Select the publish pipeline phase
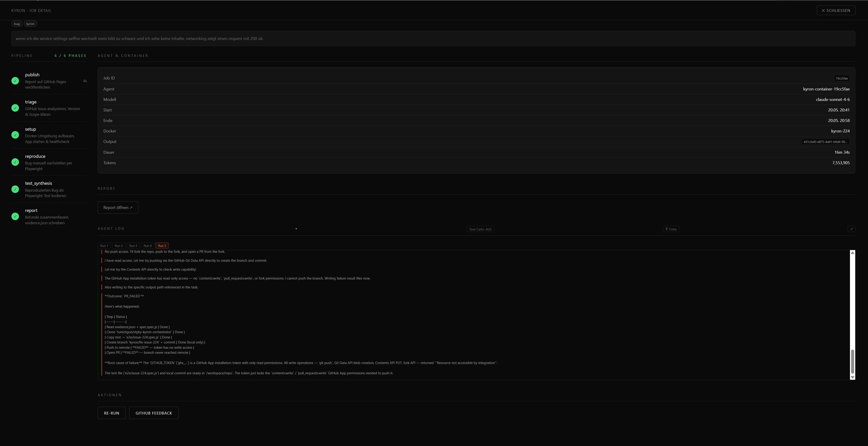This screenshot has height=446, width=868. pos(49,81)
